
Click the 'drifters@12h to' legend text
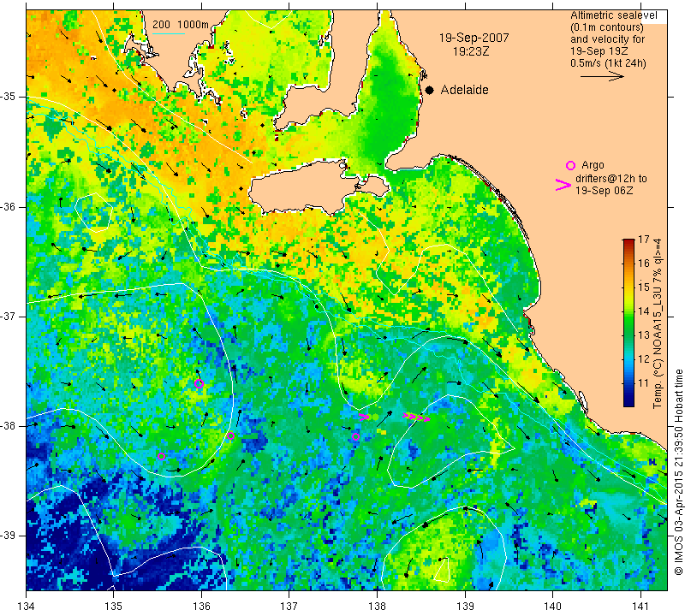point(611,179)
